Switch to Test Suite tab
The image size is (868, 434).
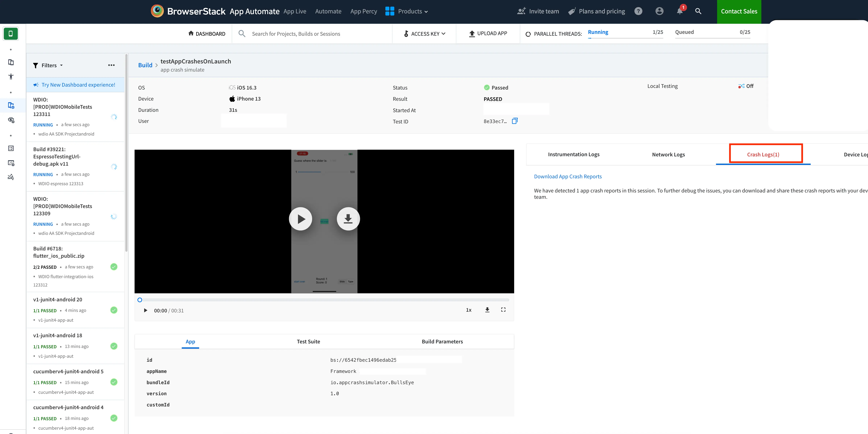(x=308, y=341)
